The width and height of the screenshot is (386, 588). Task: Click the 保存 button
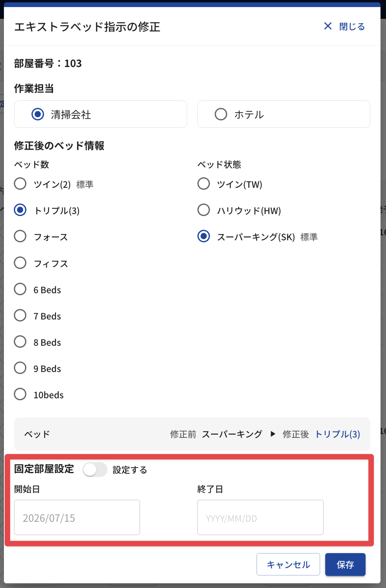[345, 564]
